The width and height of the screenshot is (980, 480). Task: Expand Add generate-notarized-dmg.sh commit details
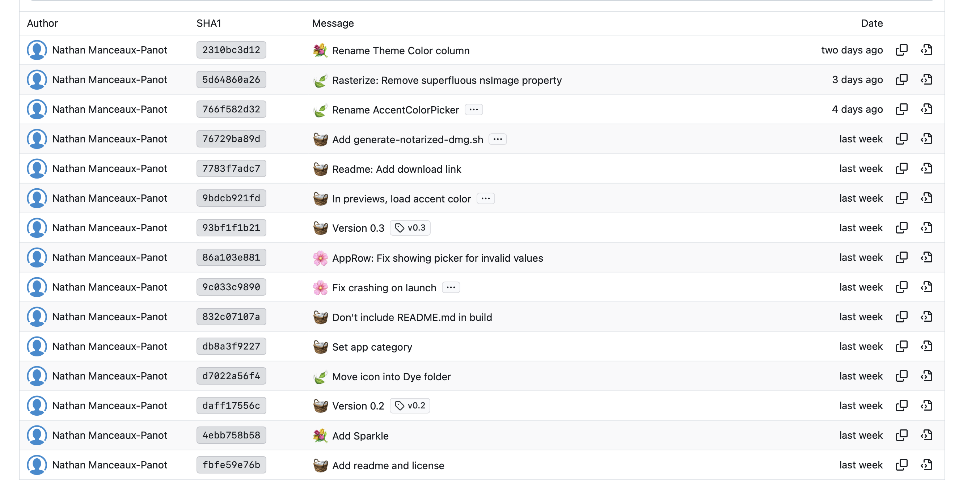click(497, 139)
